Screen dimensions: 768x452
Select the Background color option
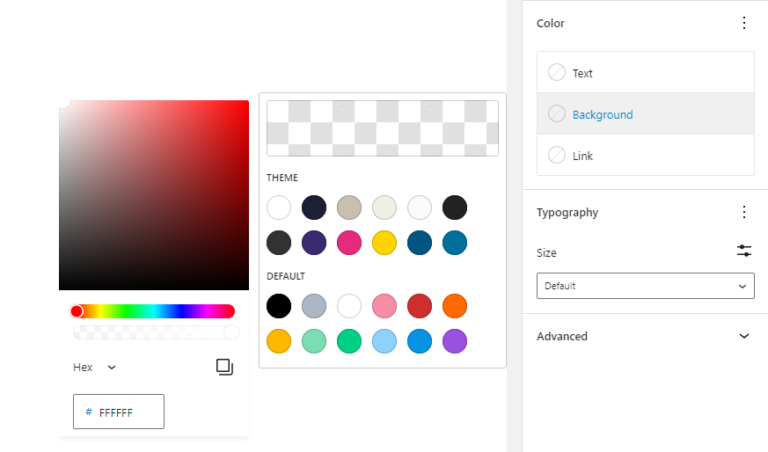pyautogui.click(x=645, y=114)
